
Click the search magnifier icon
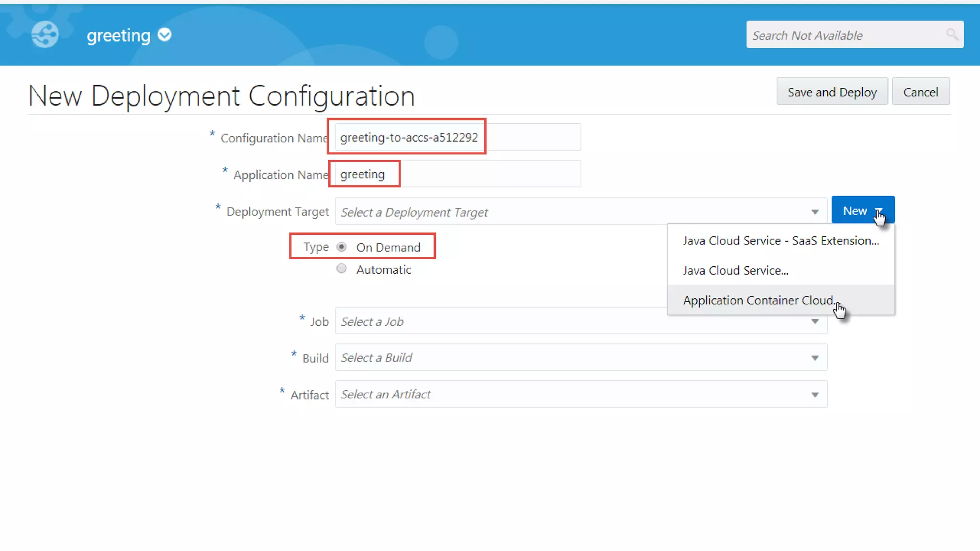tap(952, 34)
